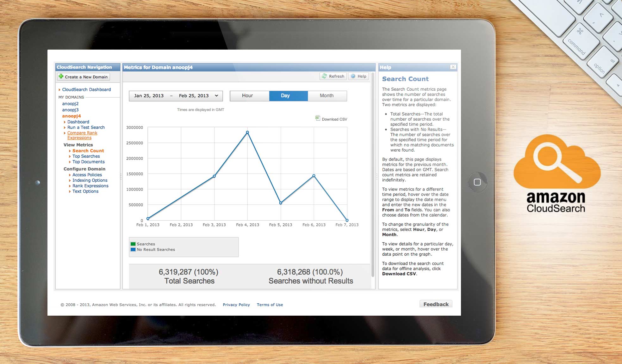Click the arrow icon beside CloudSearch Dashboard
Screen dimensions: 622x364
[x=60, y=89]
